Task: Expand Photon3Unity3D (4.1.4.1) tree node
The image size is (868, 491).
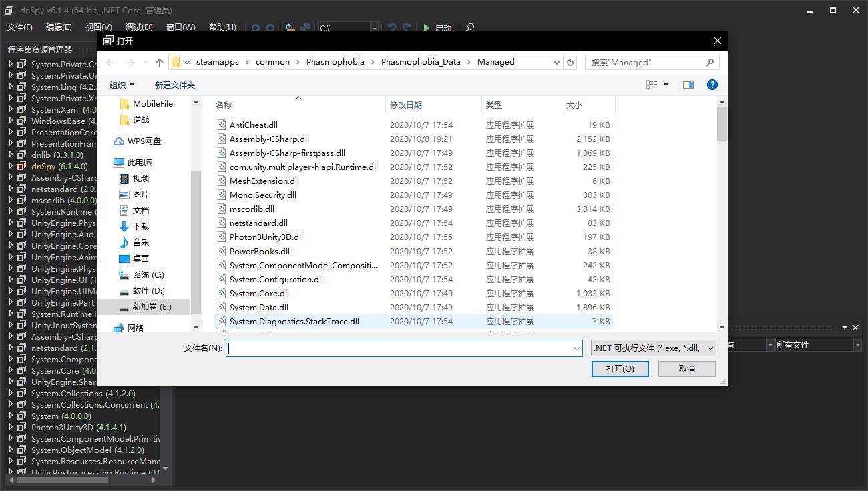Action: pyautogui.click(x=11, y=427)
